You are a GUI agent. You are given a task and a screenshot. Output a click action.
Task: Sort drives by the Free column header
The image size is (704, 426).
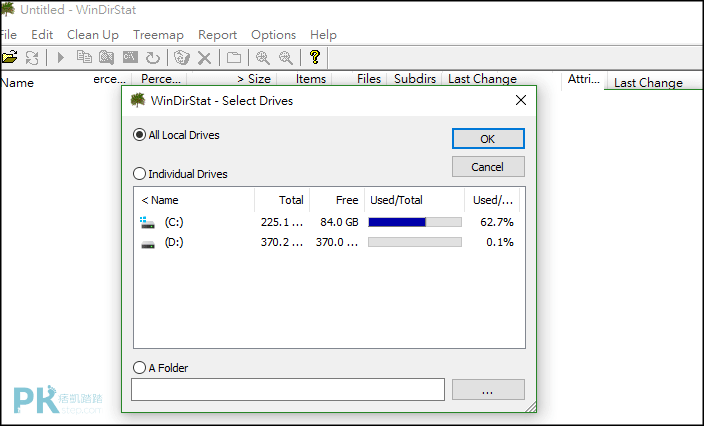[337, 200]
